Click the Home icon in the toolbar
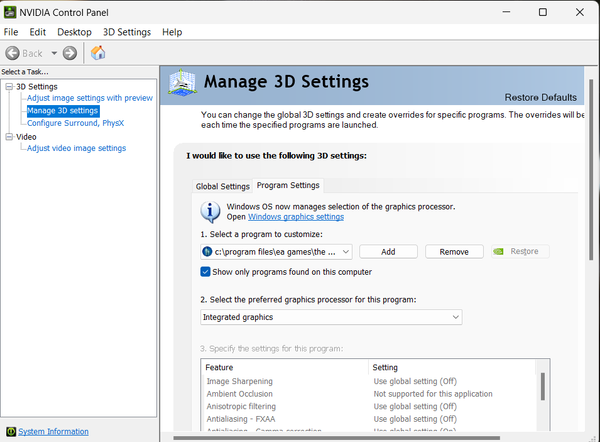The width and height of the screenshot is (600, 442). [98, 53]
